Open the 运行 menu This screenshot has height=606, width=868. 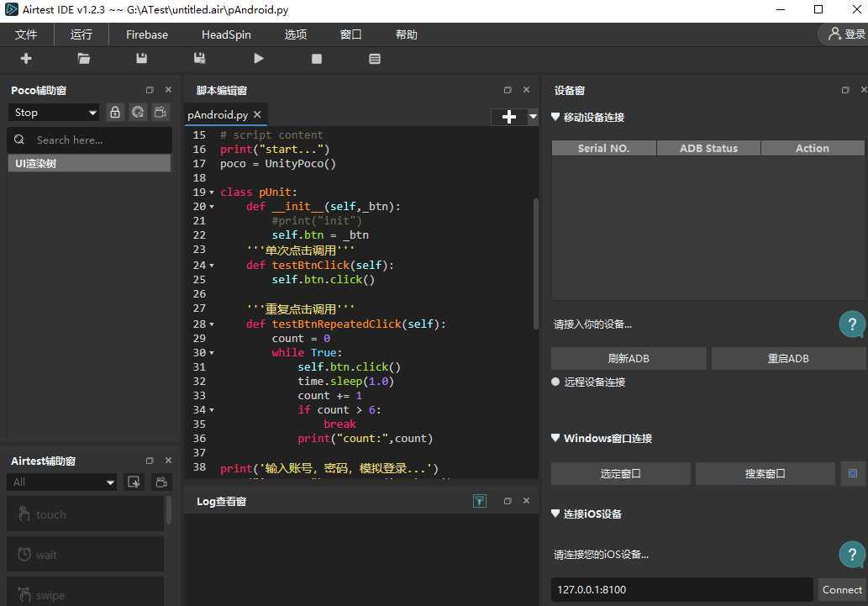(82, 34)
